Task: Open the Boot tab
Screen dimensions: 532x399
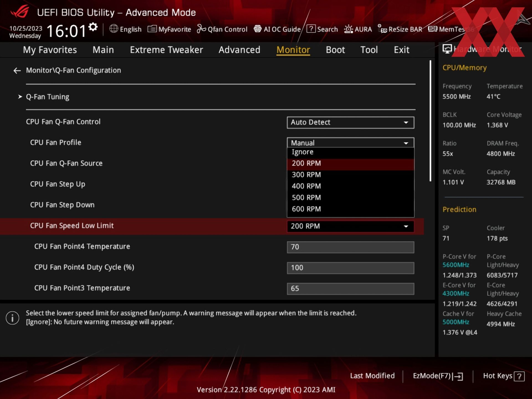Action: tap(335, 50)
